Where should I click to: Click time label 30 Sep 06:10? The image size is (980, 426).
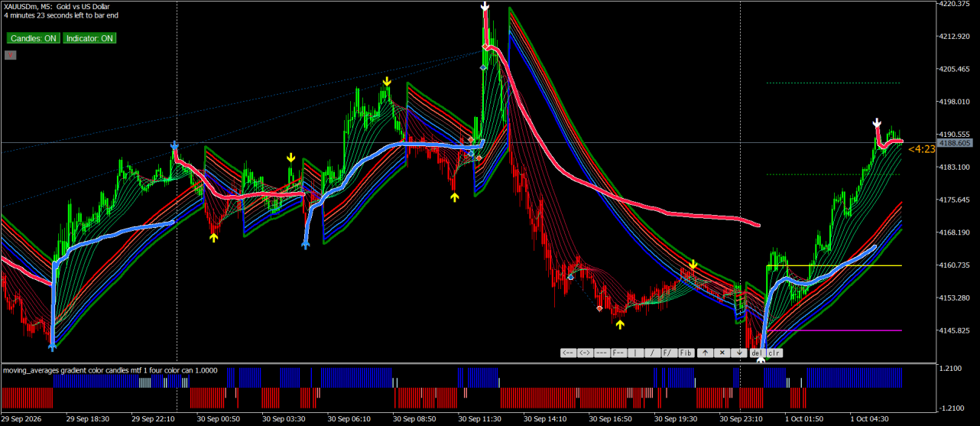click(x=349, y=419)
